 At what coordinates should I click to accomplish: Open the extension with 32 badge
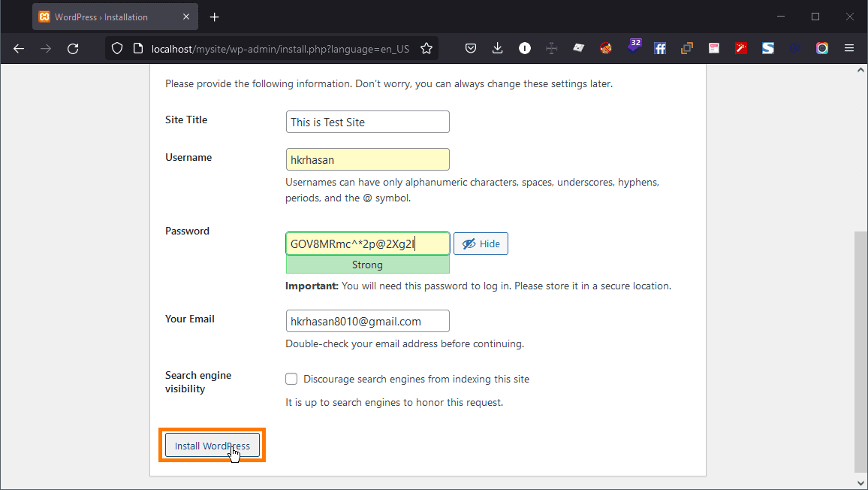pyautogui.click(x=634, y=47)
